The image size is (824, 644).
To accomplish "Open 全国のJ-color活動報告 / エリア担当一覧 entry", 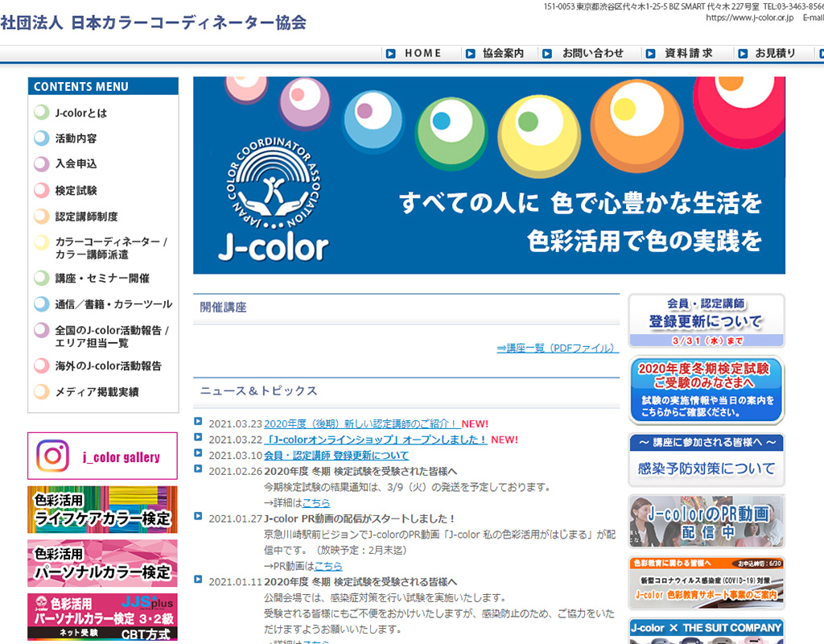I will (x=112, y=336).
